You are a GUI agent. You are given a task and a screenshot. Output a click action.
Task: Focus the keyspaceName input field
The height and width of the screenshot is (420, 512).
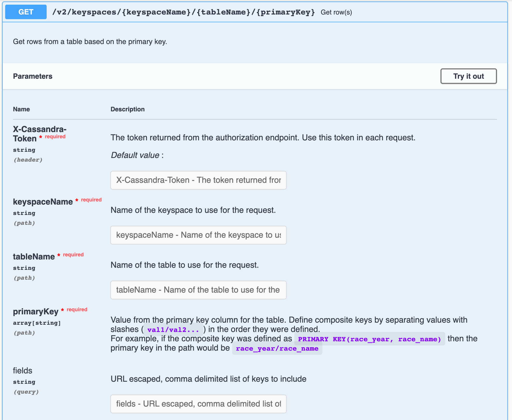coord(198,235)
